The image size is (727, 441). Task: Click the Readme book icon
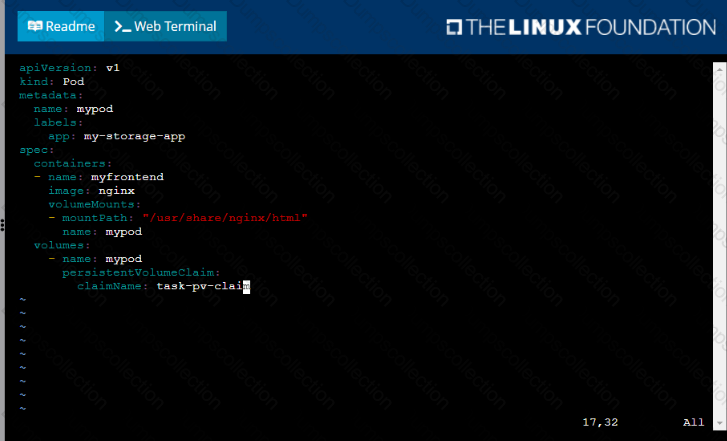(36, 26)
